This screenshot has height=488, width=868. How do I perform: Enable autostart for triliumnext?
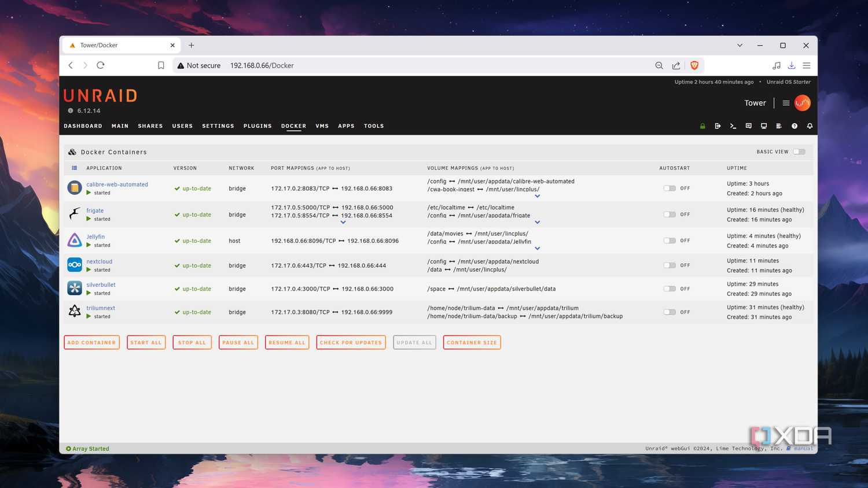coord(670,312)
